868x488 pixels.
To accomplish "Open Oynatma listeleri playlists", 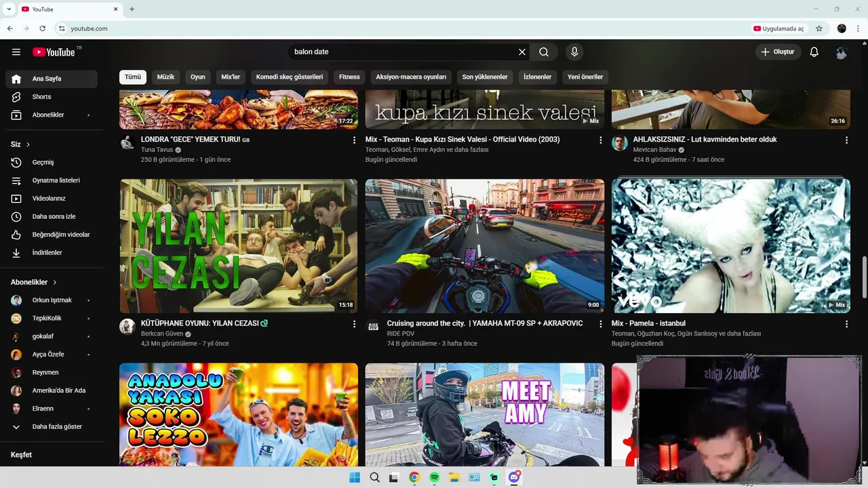I will point(52,180).
